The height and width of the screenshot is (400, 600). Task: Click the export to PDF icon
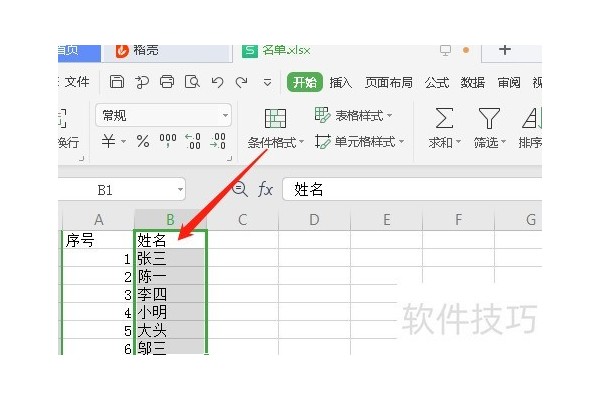click(x=142, y=82)
